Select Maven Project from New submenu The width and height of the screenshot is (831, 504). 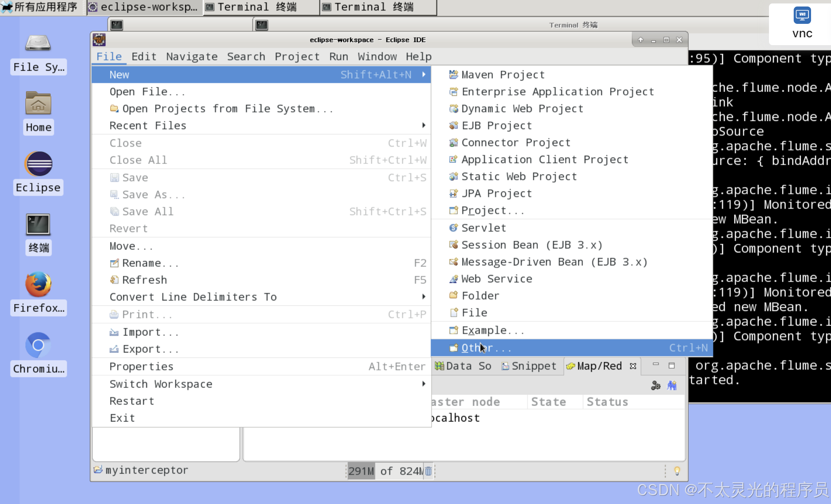(x=572, y=75)
